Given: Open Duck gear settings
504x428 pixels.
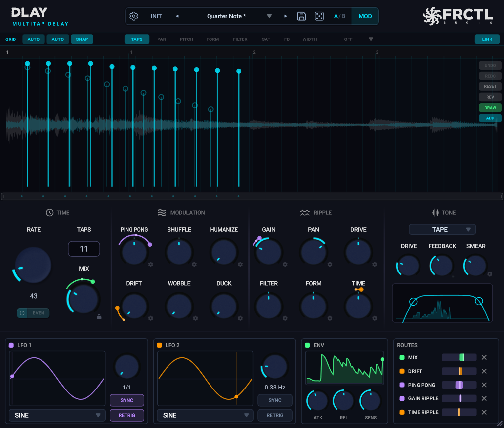Looking at the screenshot, I should coord(240,318).
